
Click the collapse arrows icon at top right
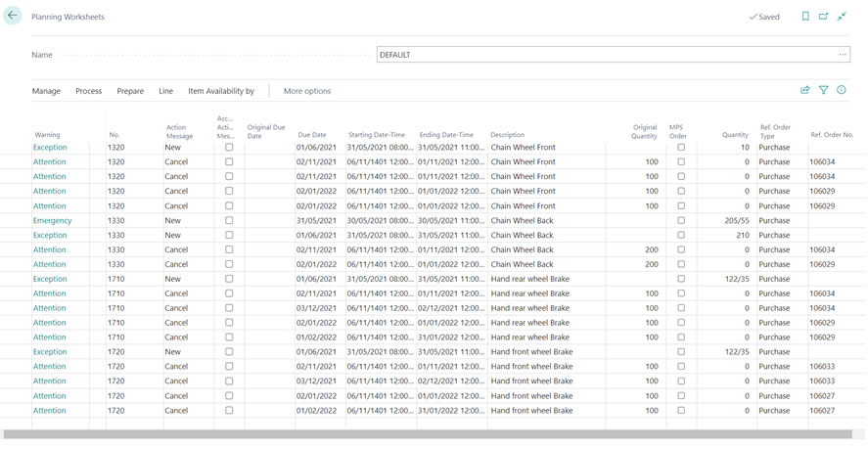842,17
